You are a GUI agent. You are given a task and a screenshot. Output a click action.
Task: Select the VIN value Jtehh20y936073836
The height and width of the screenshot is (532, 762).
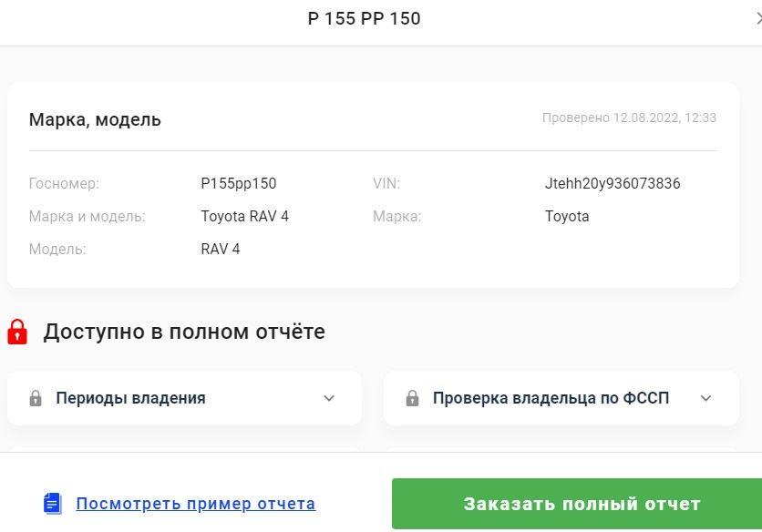click(x=613, y=184)
